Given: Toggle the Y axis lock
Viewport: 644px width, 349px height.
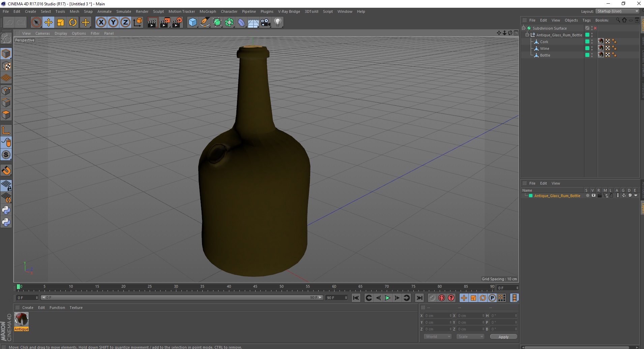Looking at the screenshot, I should coord(113,23).
